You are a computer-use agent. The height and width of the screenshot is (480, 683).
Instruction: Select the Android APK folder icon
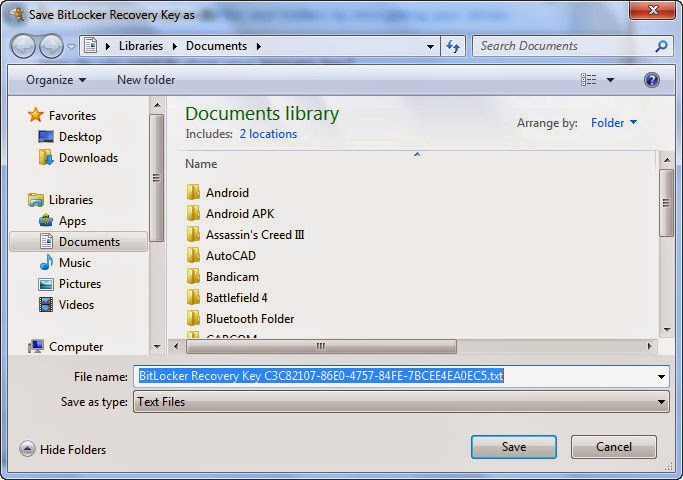pyautogui.click(x=193, y=213)
